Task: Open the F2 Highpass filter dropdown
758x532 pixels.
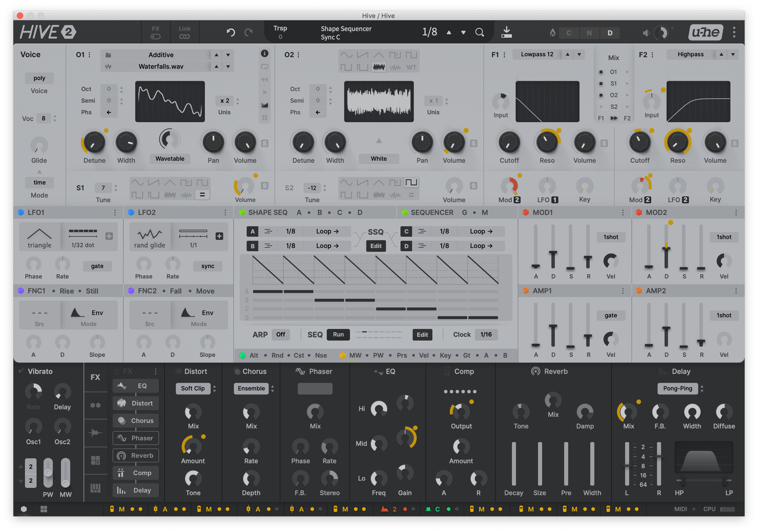Action: click(x=690, y=55)
